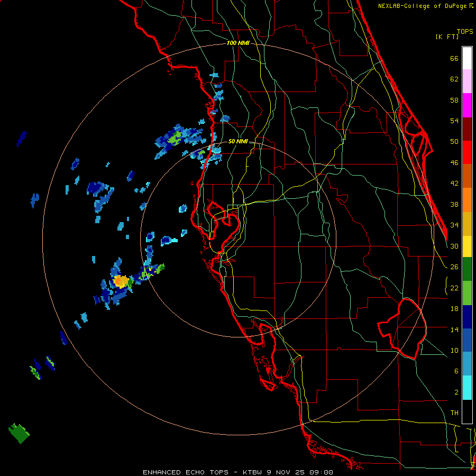This screenshot has height=476, width=476.
Task: Select the dark green legend swatch
Action: pos(467,269)
